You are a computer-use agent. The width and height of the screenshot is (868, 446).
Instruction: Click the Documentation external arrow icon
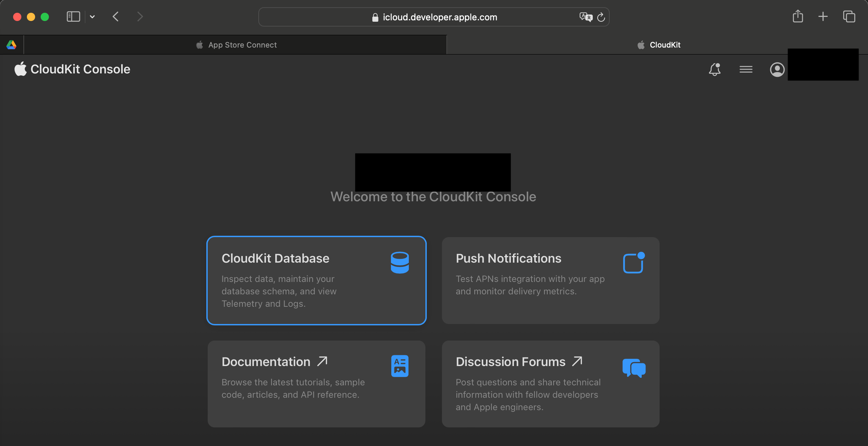point(322,361)
